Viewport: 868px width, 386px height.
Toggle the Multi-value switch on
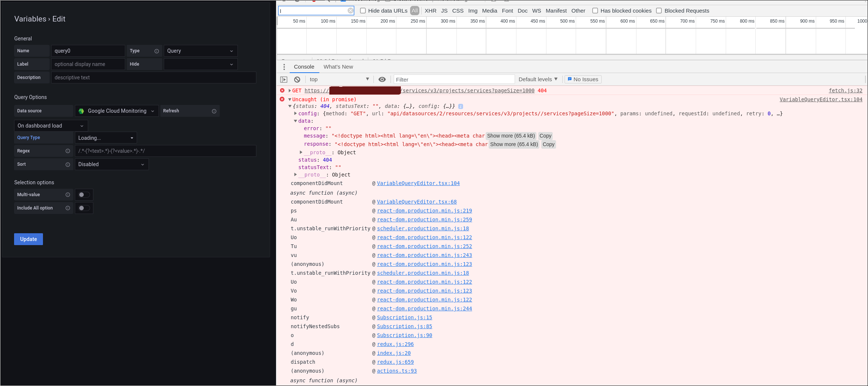(x=84, y=194)
